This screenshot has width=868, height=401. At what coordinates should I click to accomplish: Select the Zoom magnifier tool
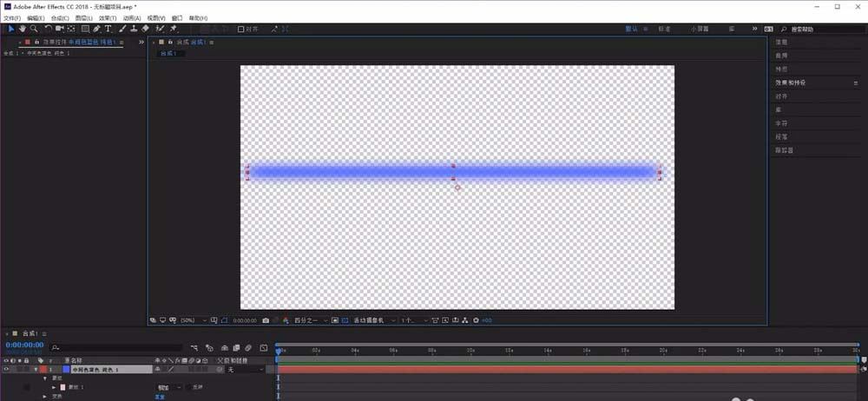click(33, 29)
